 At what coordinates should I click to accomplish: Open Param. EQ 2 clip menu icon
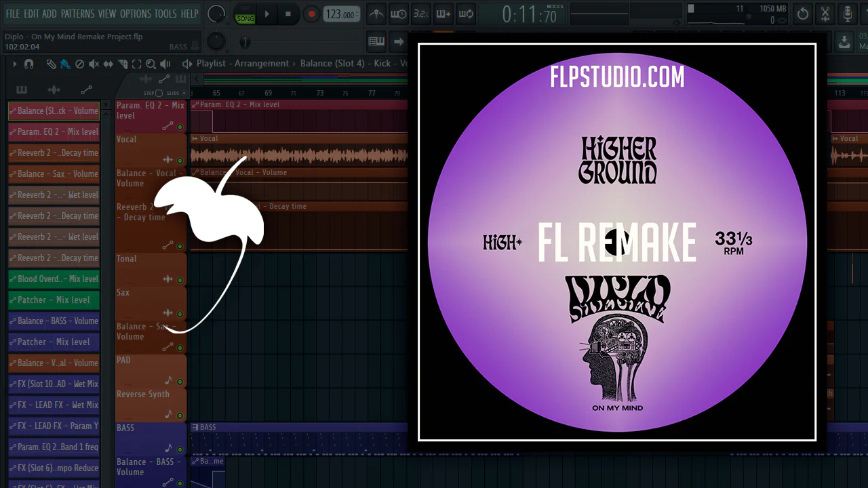195,104
